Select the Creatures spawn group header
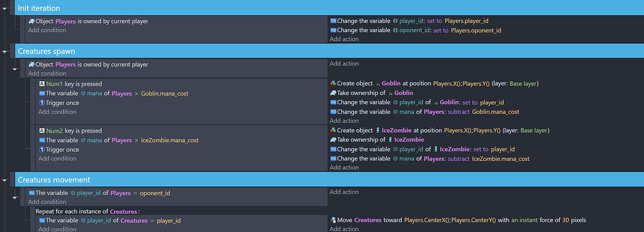Screen dimensions: 644x232 329,52
